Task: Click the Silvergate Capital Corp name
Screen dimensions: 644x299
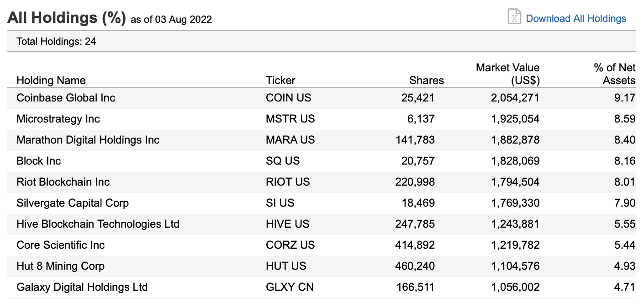Action: point(73,203)
